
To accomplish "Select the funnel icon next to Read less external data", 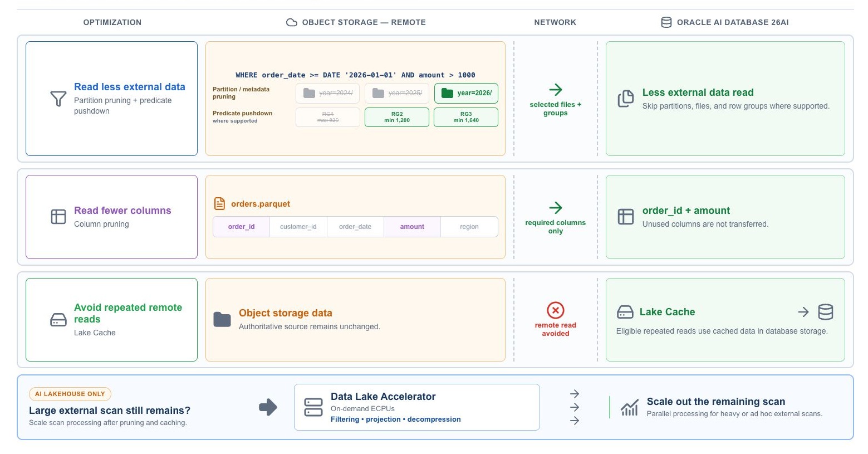I will (x=58, y=99).
